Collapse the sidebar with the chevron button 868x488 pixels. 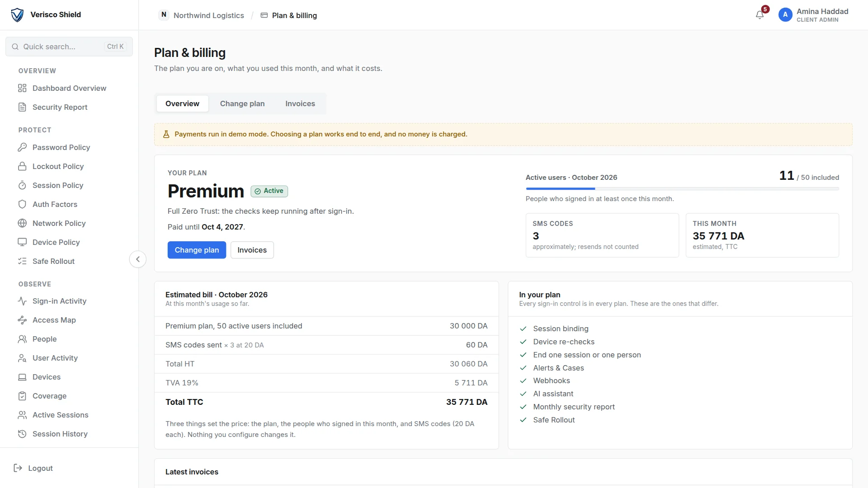pyautogui.click(x=138, y=259)
